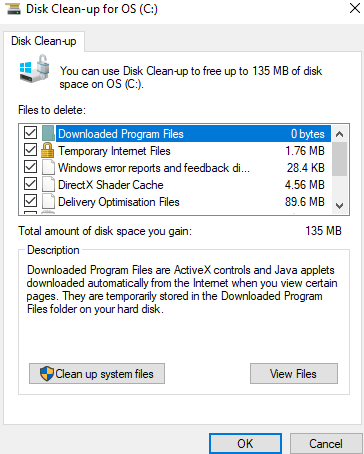Toggle the Delivery Optimisation Files checkbox
The image size is (364, 454).
point(30,201)
